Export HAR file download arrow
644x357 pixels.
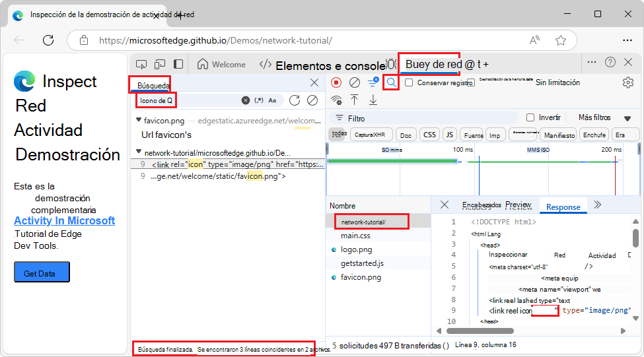tap(373, 100)
